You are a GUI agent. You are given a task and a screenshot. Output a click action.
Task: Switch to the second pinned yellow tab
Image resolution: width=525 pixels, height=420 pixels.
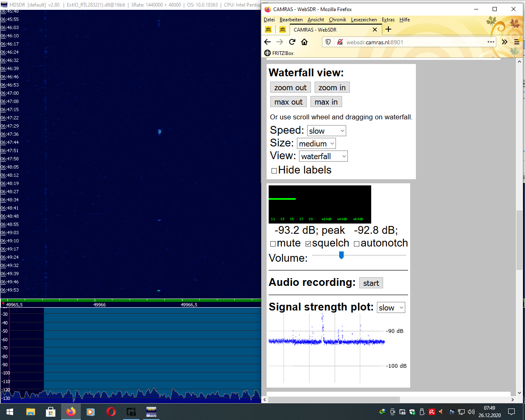283,30
